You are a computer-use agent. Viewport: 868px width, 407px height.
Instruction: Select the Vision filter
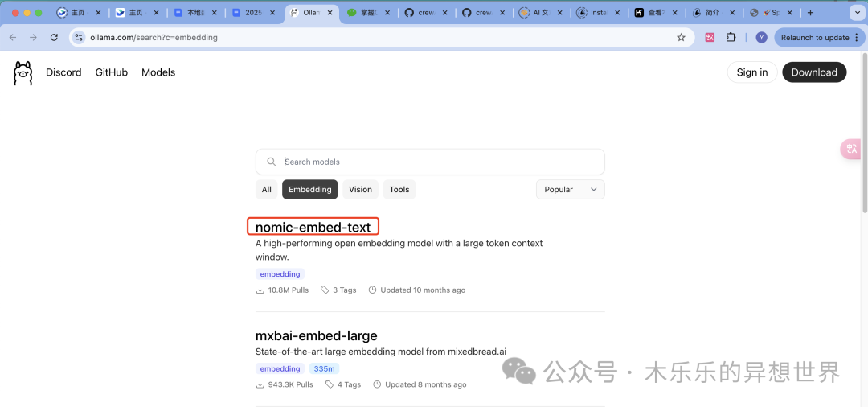(x=360, y=189)
